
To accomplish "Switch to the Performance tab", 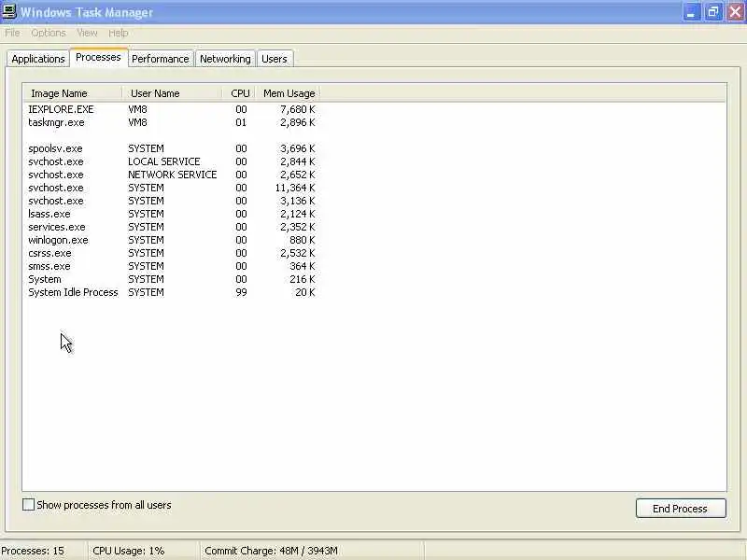I will pyautogui.click(x=161, y=59).
